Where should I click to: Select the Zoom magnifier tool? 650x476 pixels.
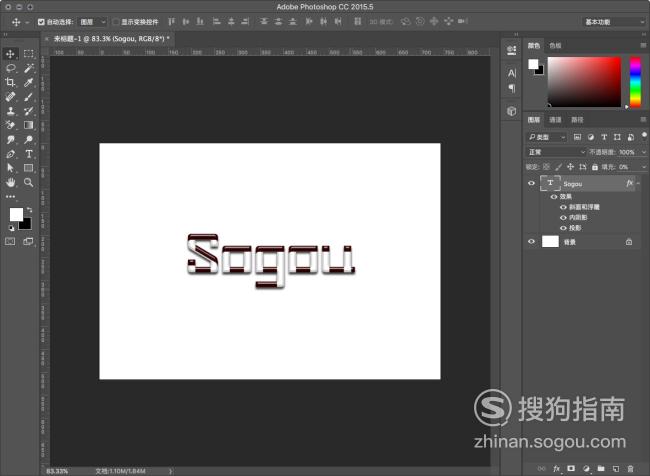[x=28, y=182]
